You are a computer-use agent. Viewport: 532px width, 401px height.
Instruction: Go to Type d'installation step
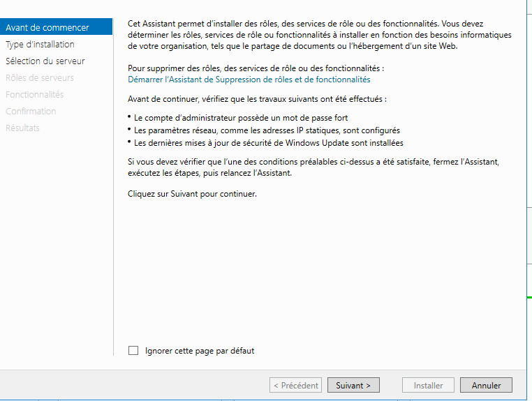40,45
